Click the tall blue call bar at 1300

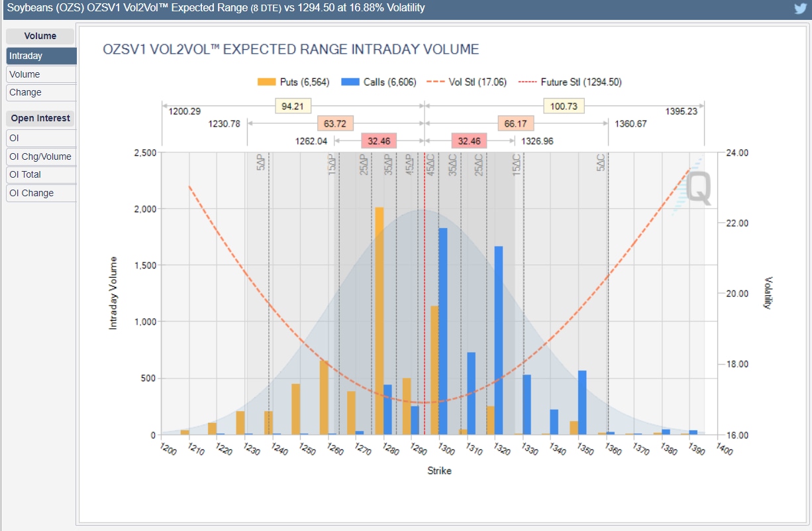coord(443,331)
